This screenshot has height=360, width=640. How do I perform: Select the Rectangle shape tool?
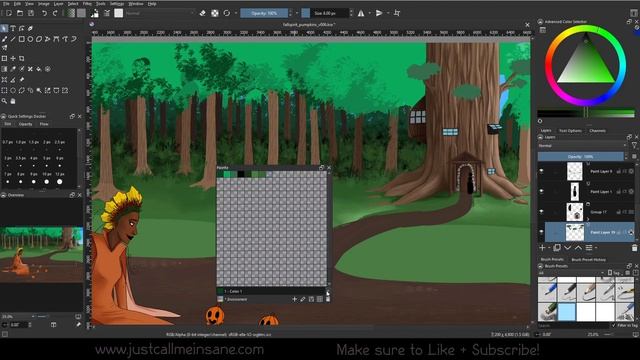(x=22, y=39)
